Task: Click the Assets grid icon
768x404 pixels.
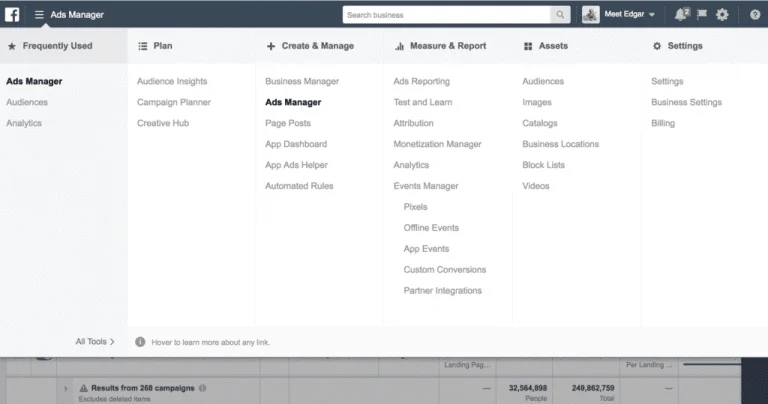Action: pyautogui.click(x=528, y=46)
